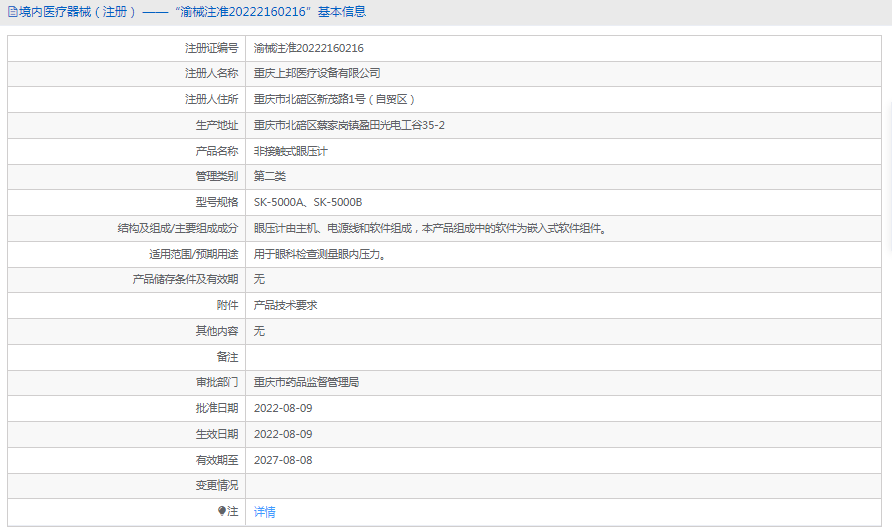
Task: Click intended use text 用于眼科检查测量眼内压力。
Action: [x=321, y=254]
